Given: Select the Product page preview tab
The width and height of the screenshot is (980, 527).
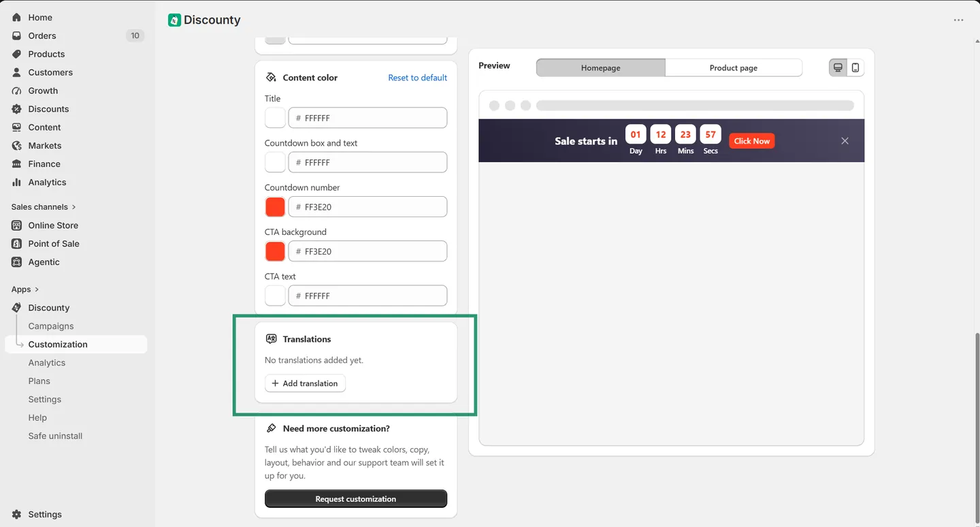Looking at the screenshot, I should (x=734, y=68).
